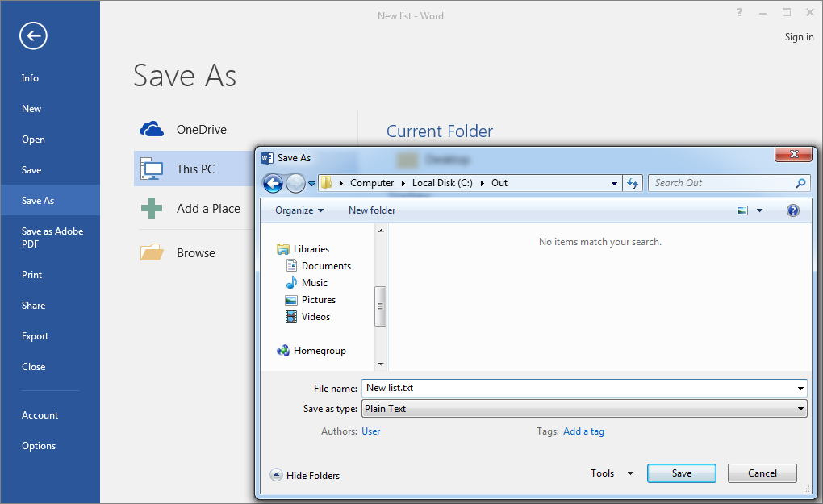Click the dialog's forward navigation arrow
Image resolution: width=823 pixels, height=504 pixels.
point(295,183)
